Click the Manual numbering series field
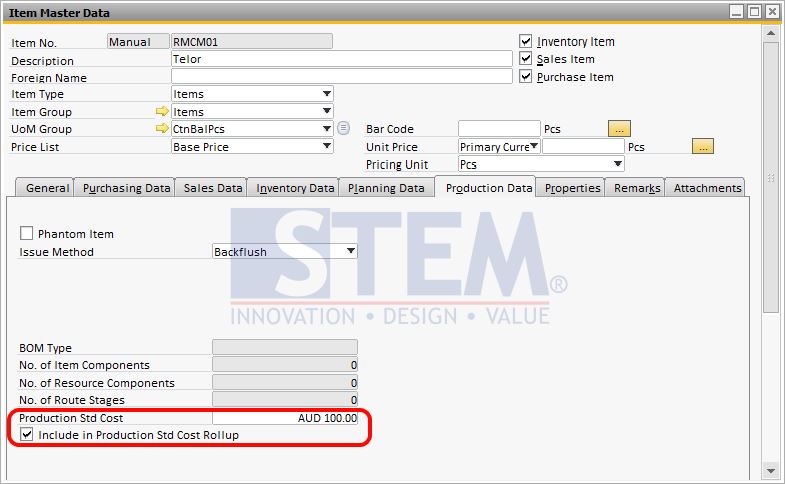785x484 pixels. 138,42
